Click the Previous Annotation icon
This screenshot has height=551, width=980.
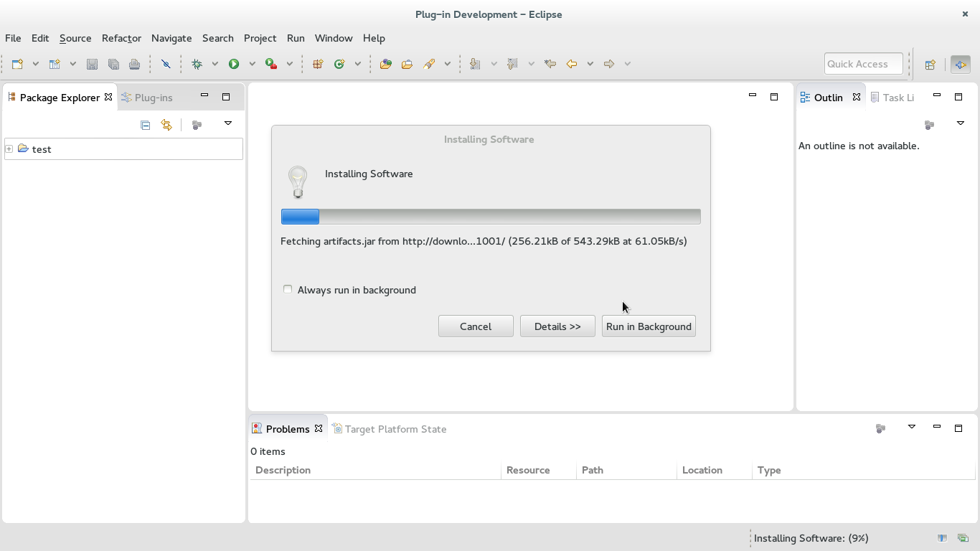[512, 64]
